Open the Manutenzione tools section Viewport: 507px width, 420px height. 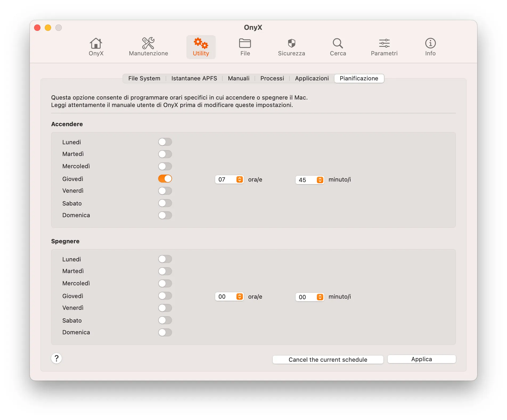148,47
